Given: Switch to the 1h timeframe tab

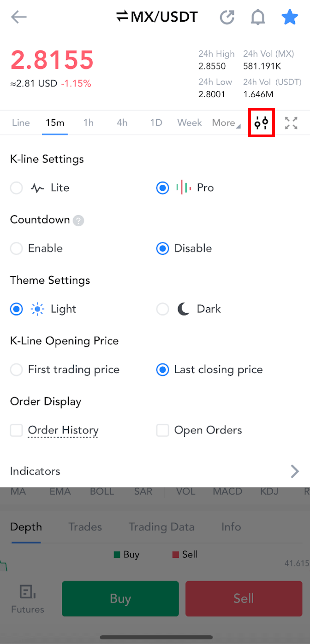Looking at the screenshot, I should tap(89, 123).
